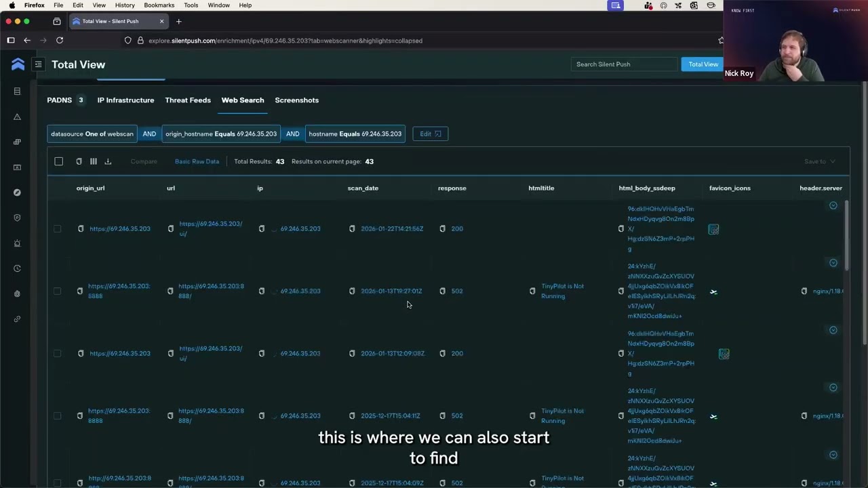Click the Apple menu icon
Viewport: 868px width, 488px height.
[12, 5]
